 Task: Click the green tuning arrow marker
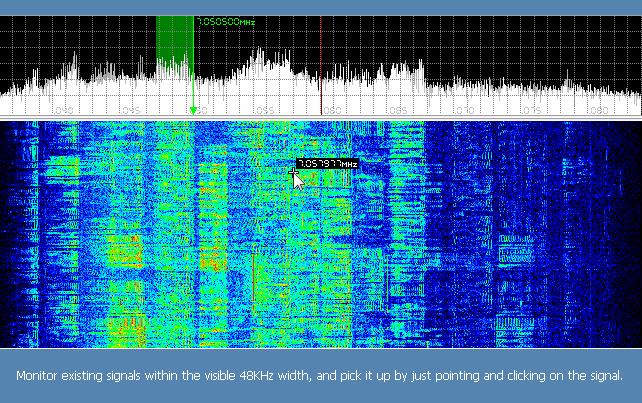(193, 109)
